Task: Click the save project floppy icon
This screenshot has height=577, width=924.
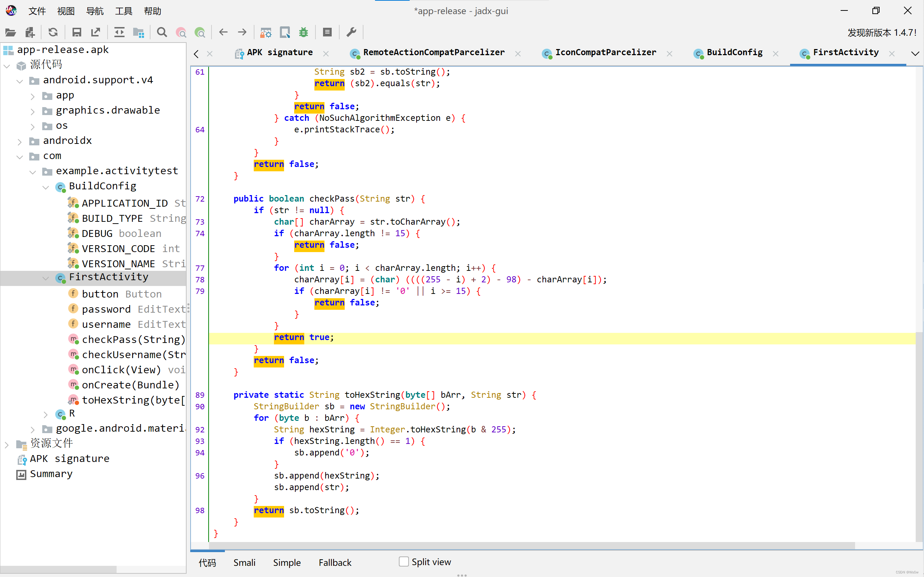Action: coord(77,32)
